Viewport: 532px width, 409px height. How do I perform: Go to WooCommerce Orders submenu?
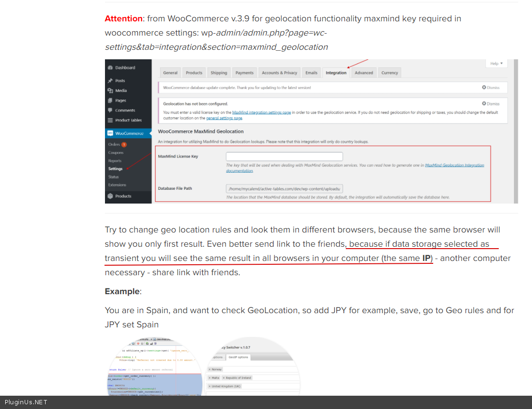click(x=114, y=144)
